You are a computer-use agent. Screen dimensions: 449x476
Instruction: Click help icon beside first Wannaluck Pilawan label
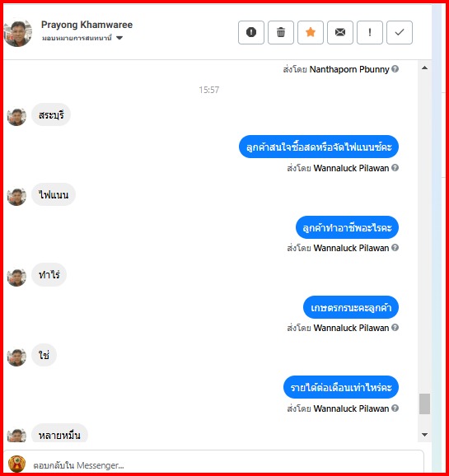pyautogui.click(x=395, y=167)
